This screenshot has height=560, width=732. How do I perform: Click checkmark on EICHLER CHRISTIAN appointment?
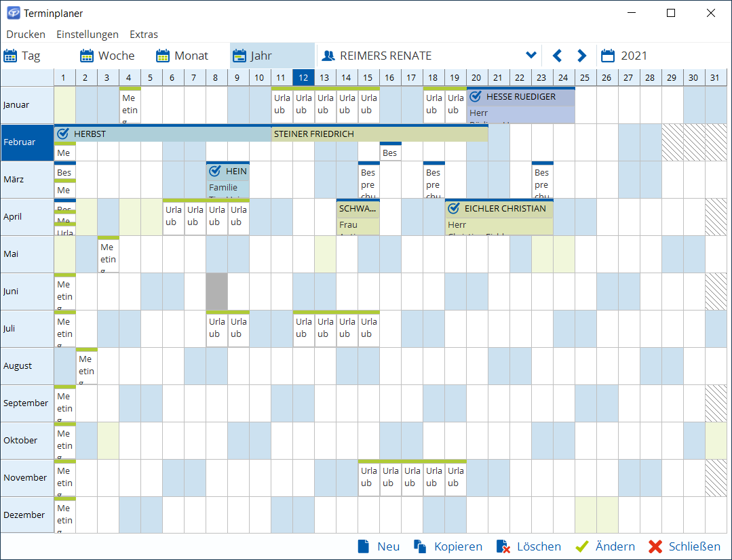tap(454, 208)
